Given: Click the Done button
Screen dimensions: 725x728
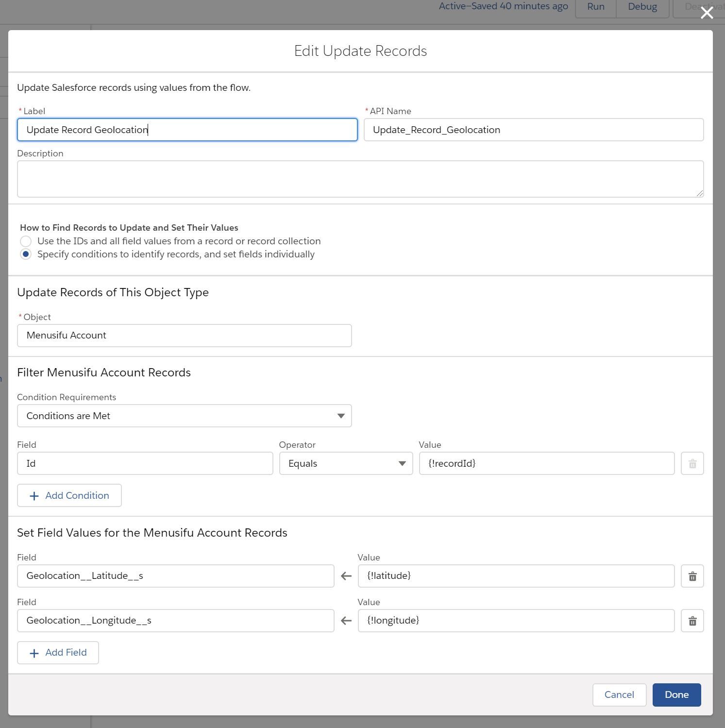Looking at the screenshot, I should 676,695.
